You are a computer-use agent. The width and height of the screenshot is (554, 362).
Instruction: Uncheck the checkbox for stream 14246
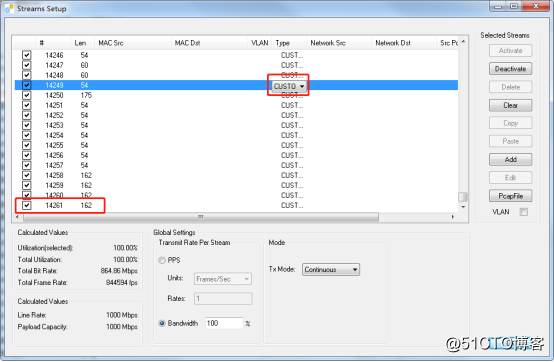click(x=26, y=55)
